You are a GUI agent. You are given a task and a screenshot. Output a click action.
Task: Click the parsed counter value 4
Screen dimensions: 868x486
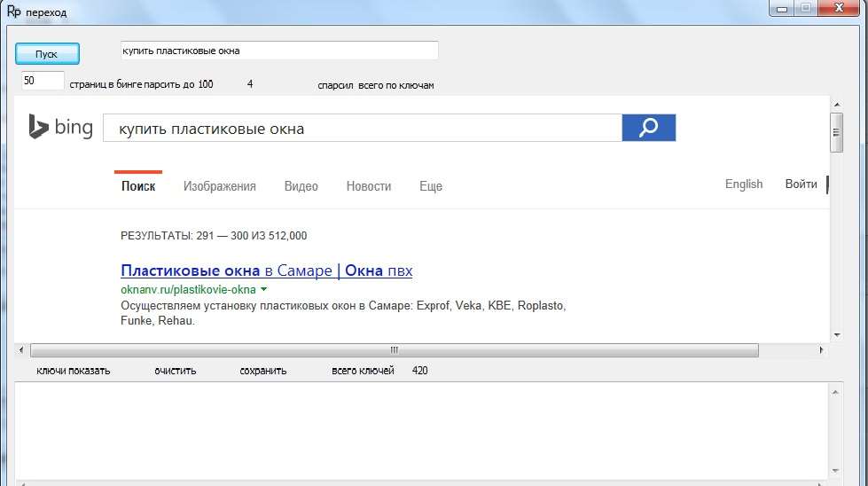[250, 84]
